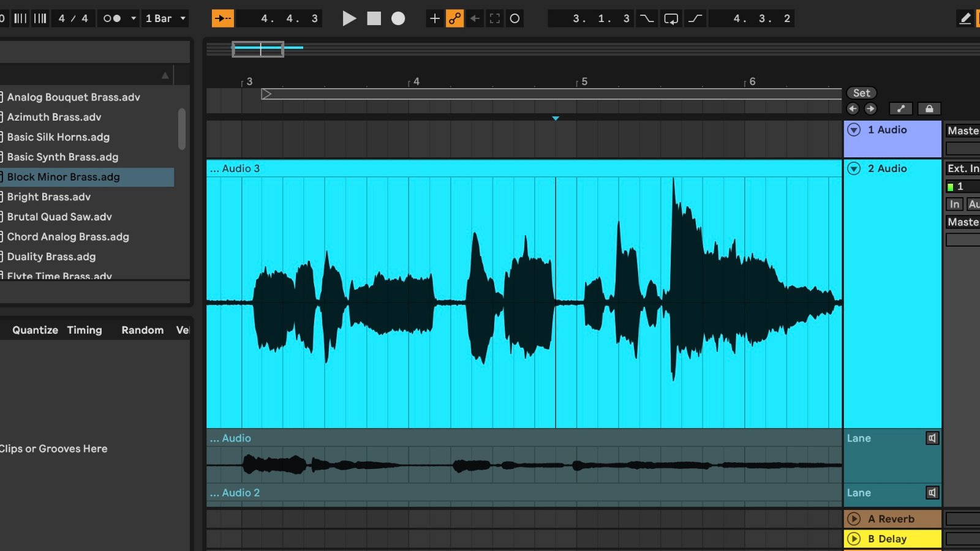Toggle the Punch-In switch
Viewport: 980px width, 551px height.
coord(647,18)
